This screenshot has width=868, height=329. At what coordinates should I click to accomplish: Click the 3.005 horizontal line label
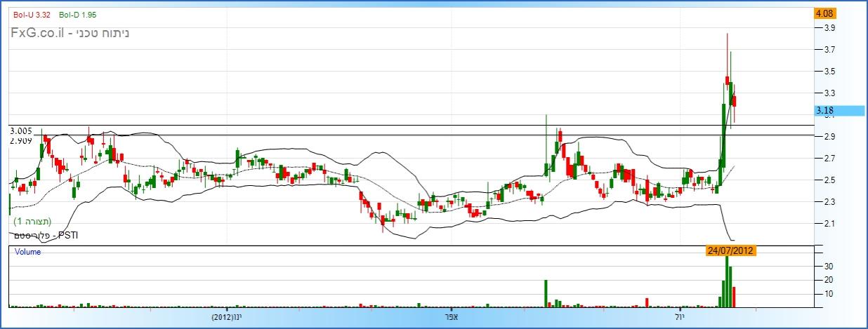[21, 130]
